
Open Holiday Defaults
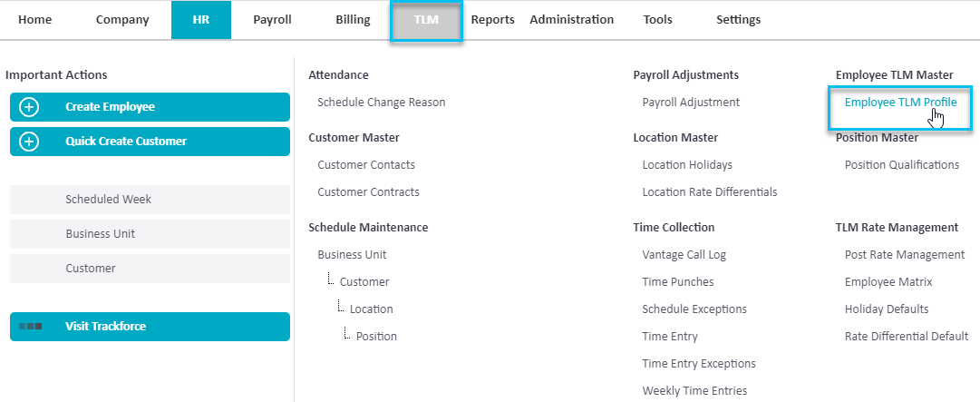pos(887,309)
